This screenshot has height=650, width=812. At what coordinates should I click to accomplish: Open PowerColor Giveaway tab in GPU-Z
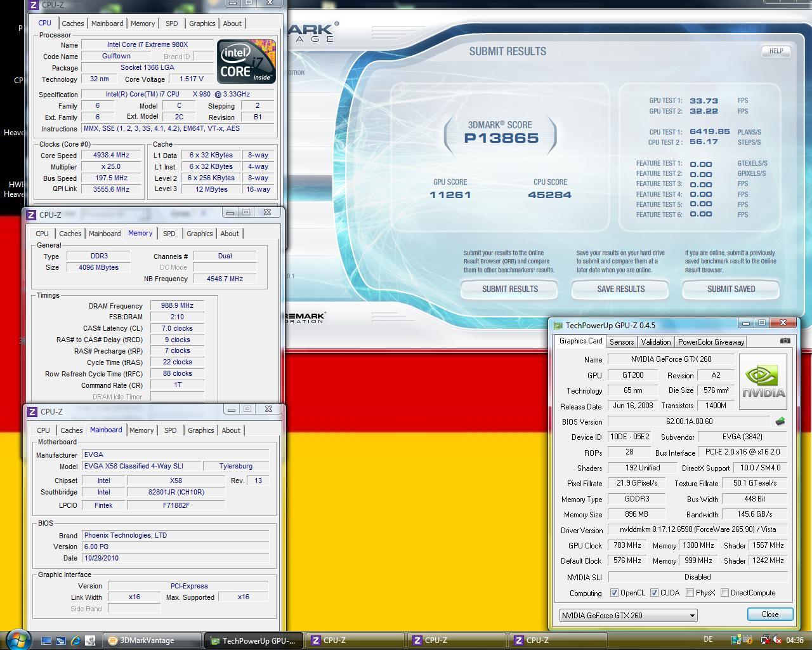point(711,342)
